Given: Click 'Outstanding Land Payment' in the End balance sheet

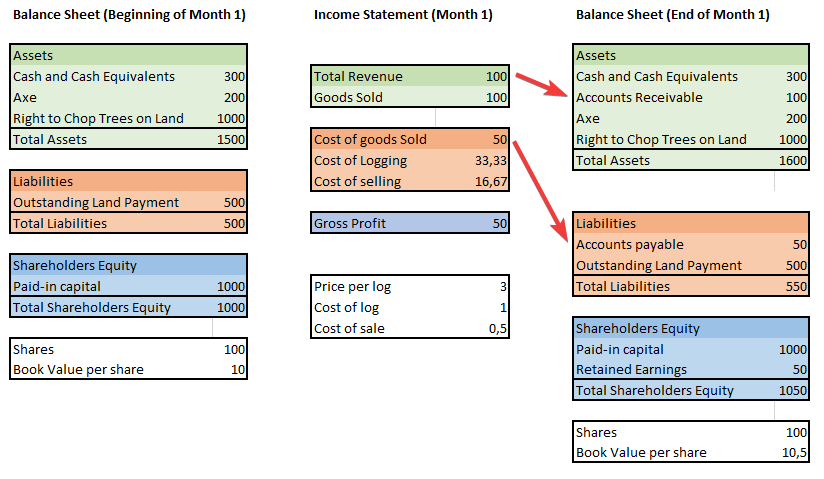Looking at the screenshot, I should pyautogui.click(x=658, y=266).
